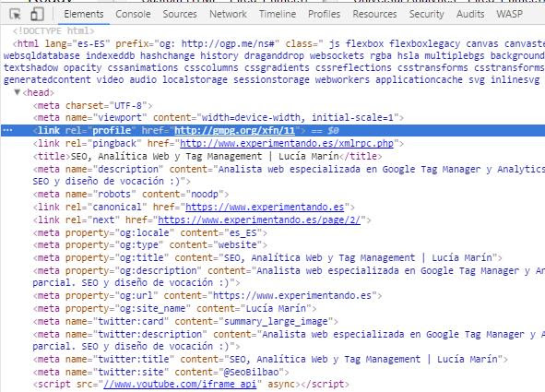Open the page/2/ next link

tap(259, 220)
